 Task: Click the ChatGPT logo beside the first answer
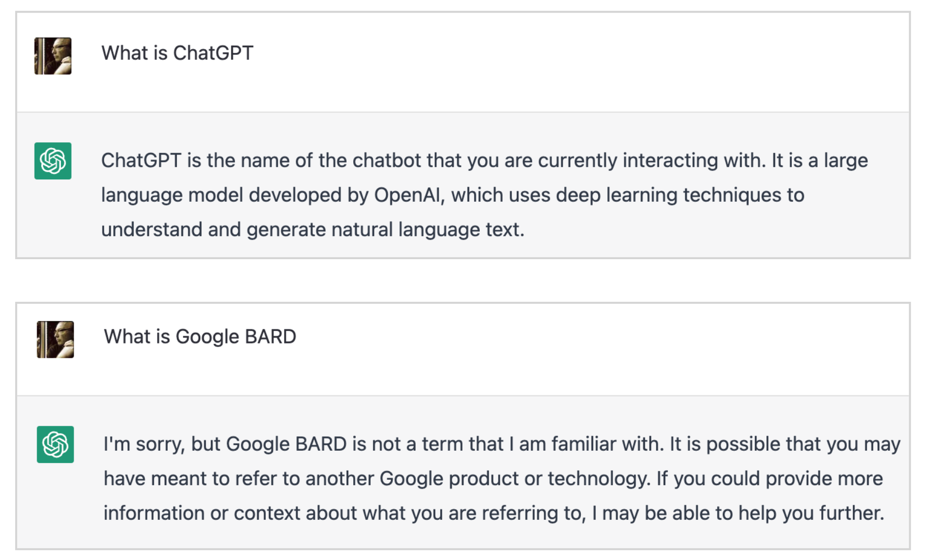click(x=53, y=161)
